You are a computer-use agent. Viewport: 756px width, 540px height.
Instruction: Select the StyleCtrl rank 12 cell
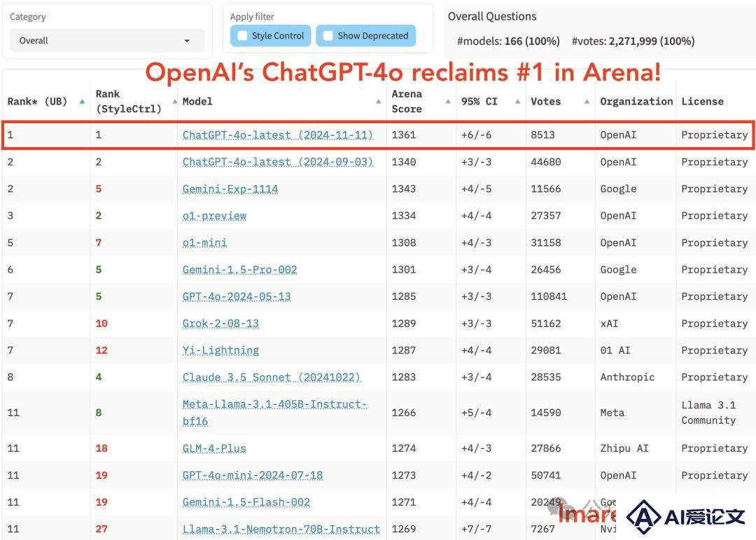[x=101, y=350]
